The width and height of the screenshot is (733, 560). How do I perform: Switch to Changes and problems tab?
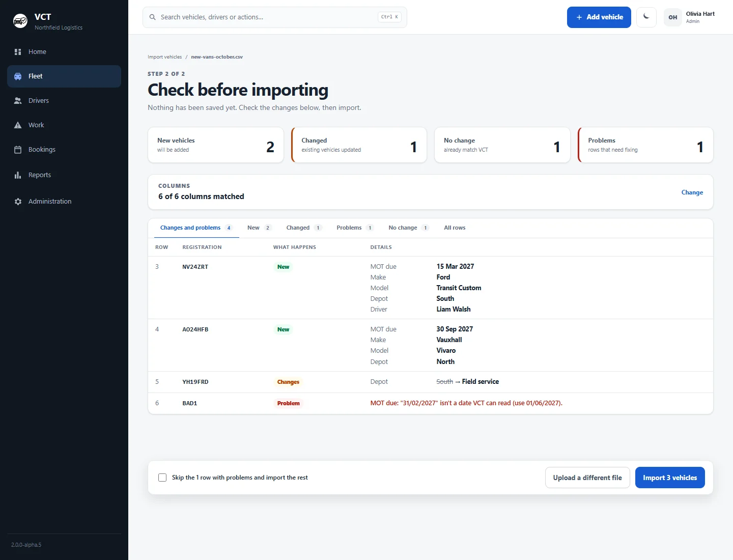196,228
